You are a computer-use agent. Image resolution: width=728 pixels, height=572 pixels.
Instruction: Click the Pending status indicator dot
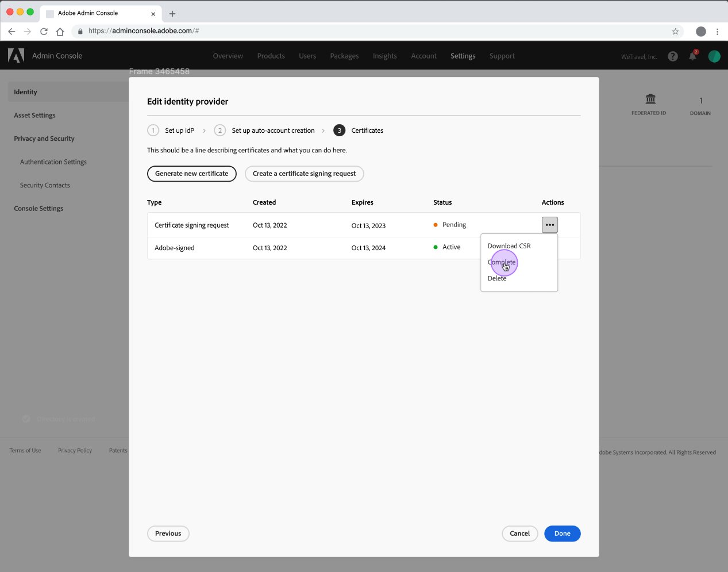436,225
